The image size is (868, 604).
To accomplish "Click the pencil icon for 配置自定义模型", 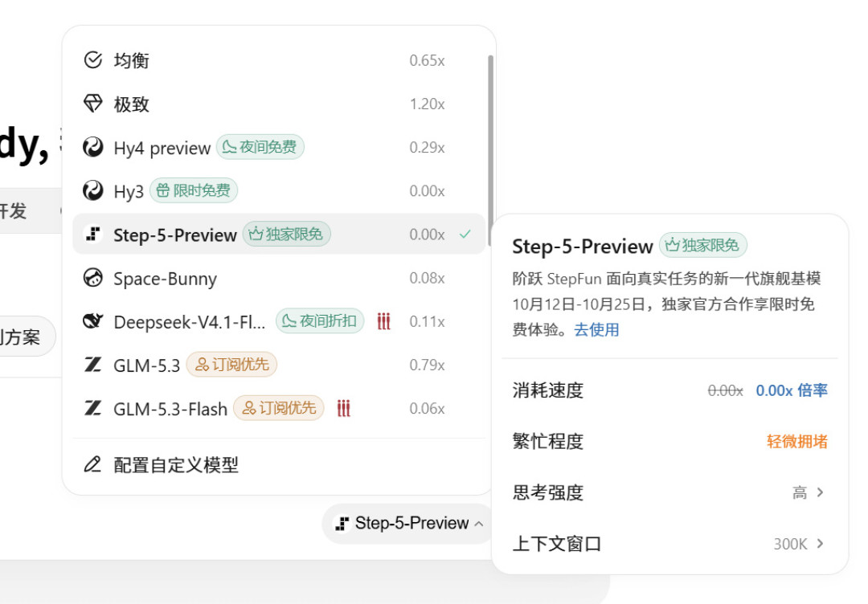I will [x=92, y=464].
